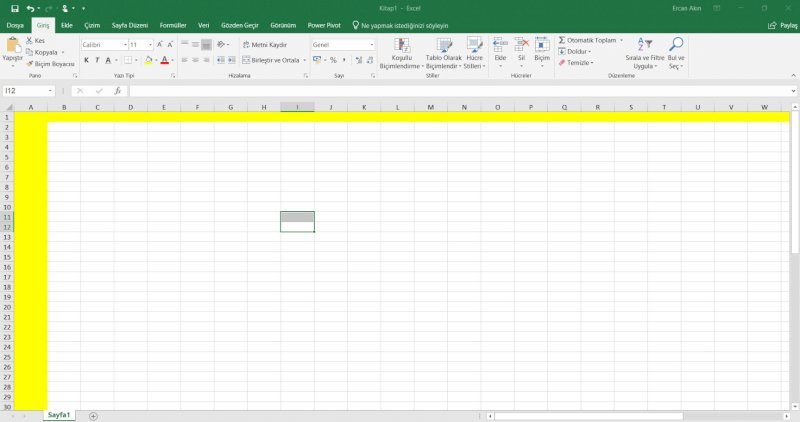Click the Yapıştır (Paste) icon
800x422 pixels.
12,46
